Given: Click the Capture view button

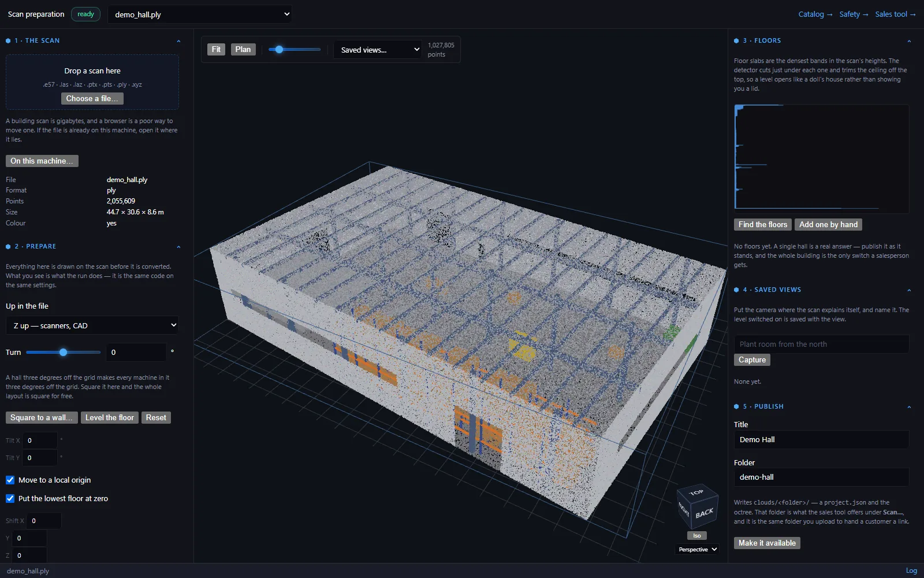Looking at the screenshot, I should click(752, 360).
